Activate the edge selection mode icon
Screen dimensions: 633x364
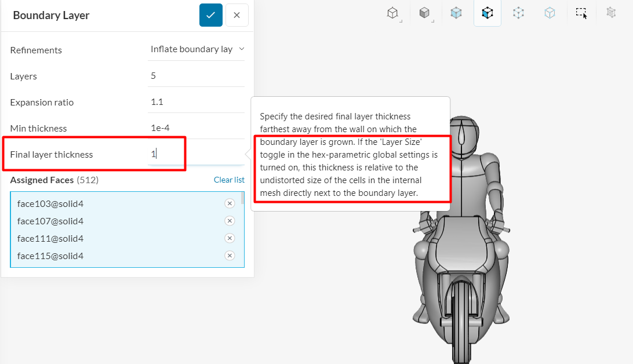coord(518,13)
